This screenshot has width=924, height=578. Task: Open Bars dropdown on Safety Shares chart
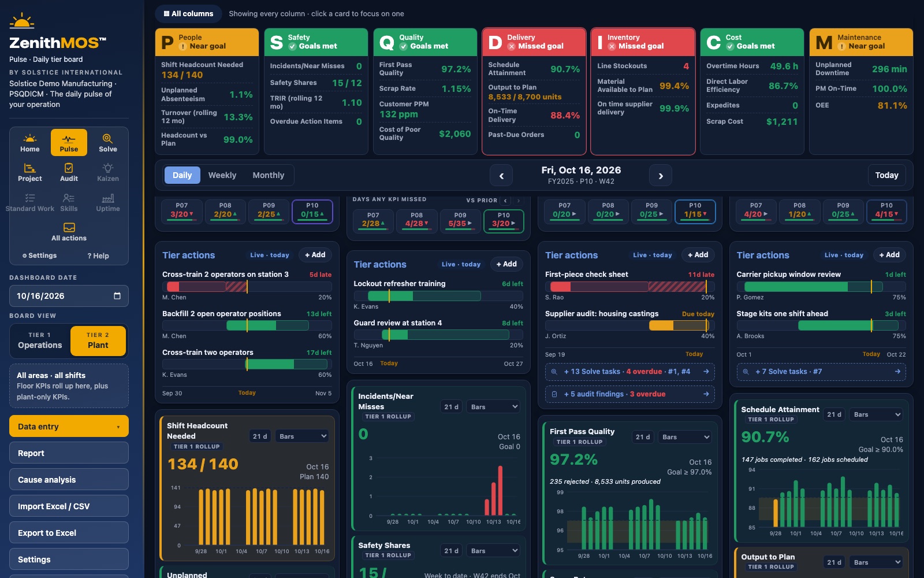click(493, 551)
